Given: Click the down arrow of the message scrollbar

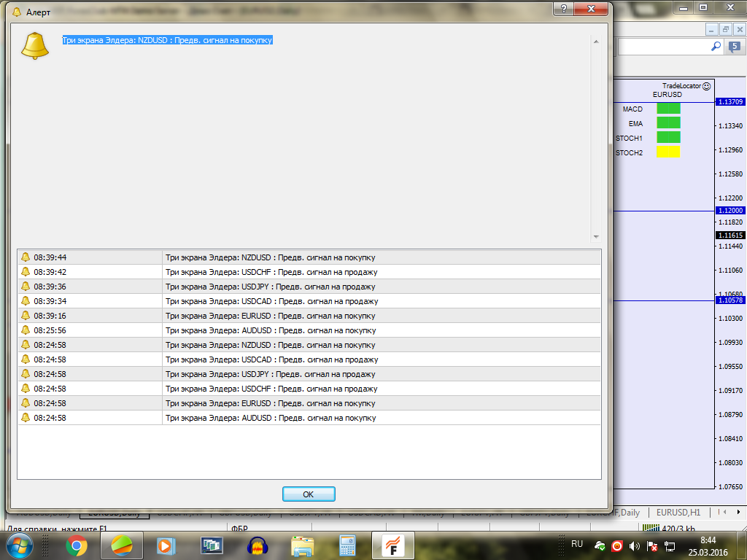Looking at the screenshot, I should (596, 237).
